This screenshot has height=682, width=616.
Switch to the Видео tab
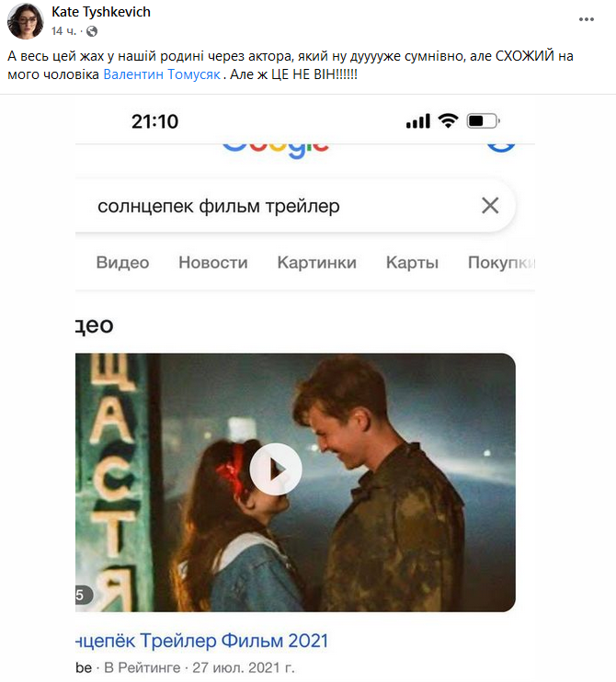click(x=122, y=262)
